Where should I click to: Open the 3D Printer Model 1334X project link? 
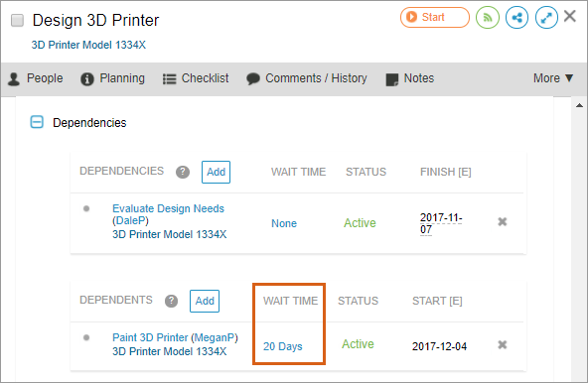tap(88, 45)
